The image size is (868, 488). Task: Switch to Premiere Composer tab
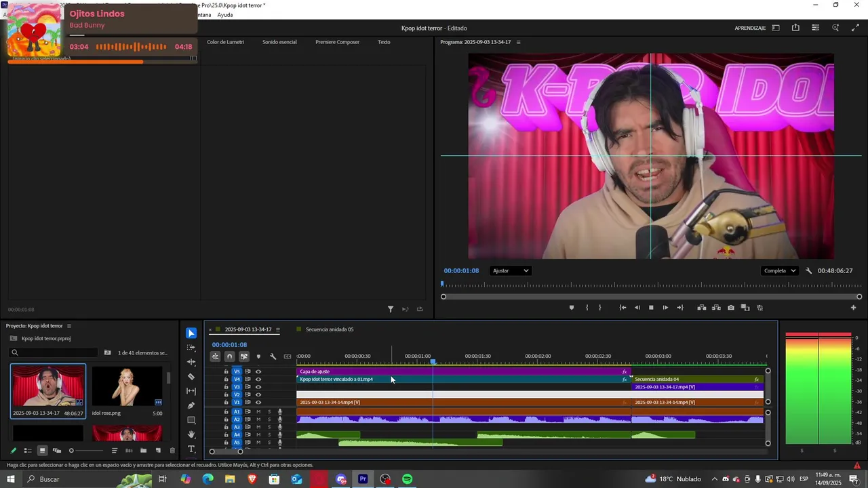point(337,42)
